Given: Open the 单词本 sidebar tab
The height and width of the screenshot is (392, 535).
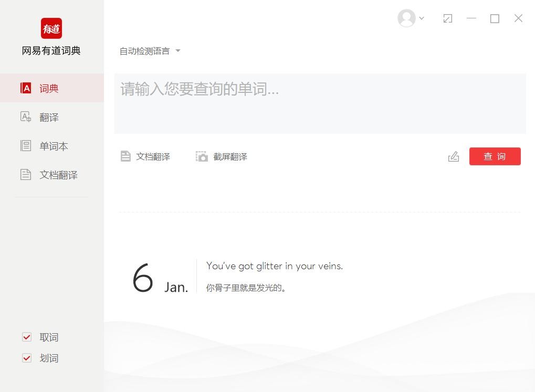Looking at the screenshot, I should [x=52, y=146].
